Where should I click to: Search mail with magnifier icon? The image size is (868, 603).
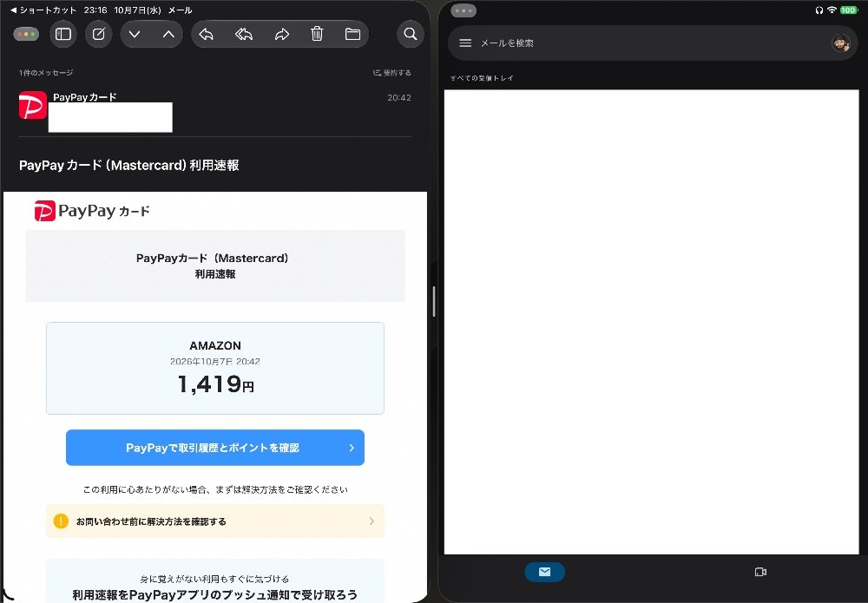coord(411,35)
